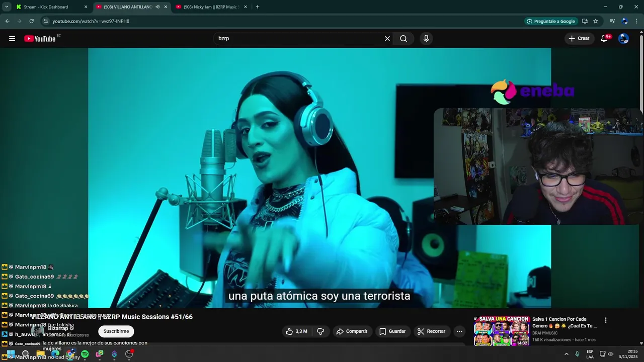The width and height of the screenshot is (644, 362).
Task: Go to the YouTube home logo
Action: point(40,39)
